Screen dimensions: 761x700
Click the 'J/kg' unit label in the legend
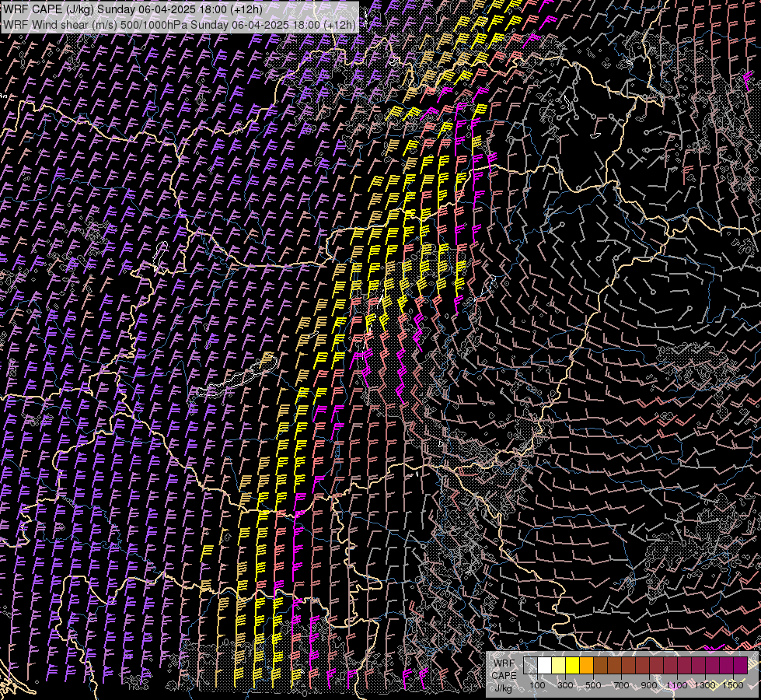coord(503,688)
